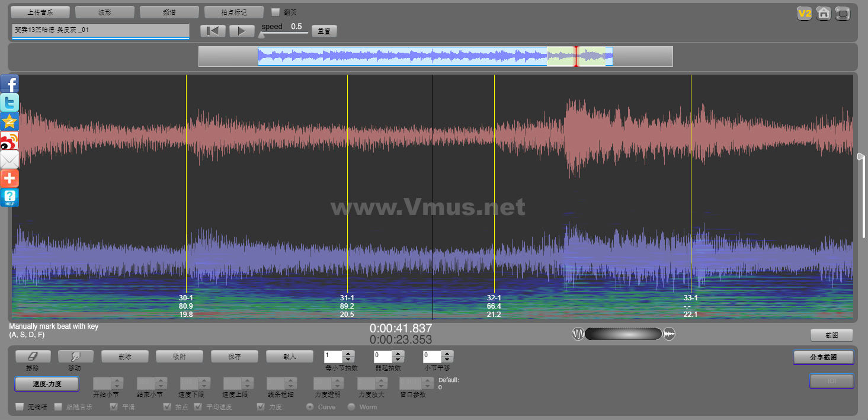Decrease 弱起拍数 stepper value
This screenshot has width=868, height=420.
(x=398, y=360)
